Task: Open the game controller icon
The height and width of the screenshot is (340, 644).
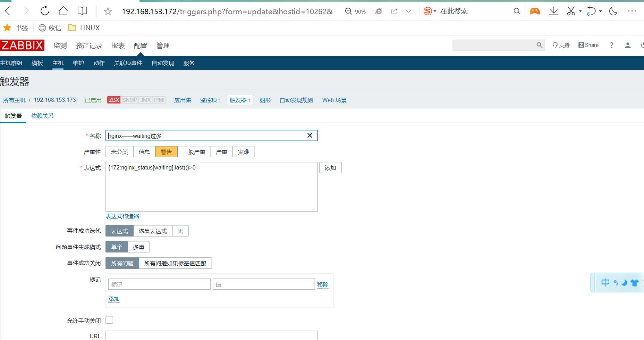Action: point(535,11)
